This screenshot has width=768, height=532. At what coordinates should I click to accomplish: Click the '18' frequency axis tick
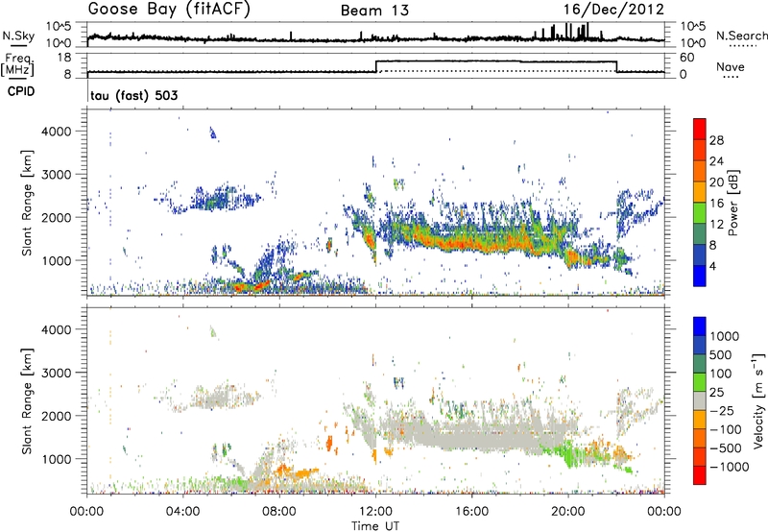(x=64, y=58)
